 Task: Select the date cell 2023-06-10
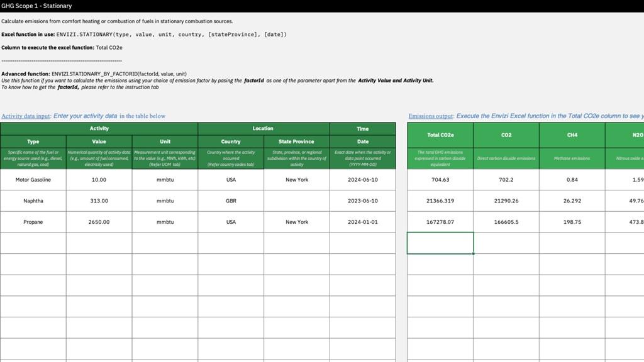[x=363, y=201]
